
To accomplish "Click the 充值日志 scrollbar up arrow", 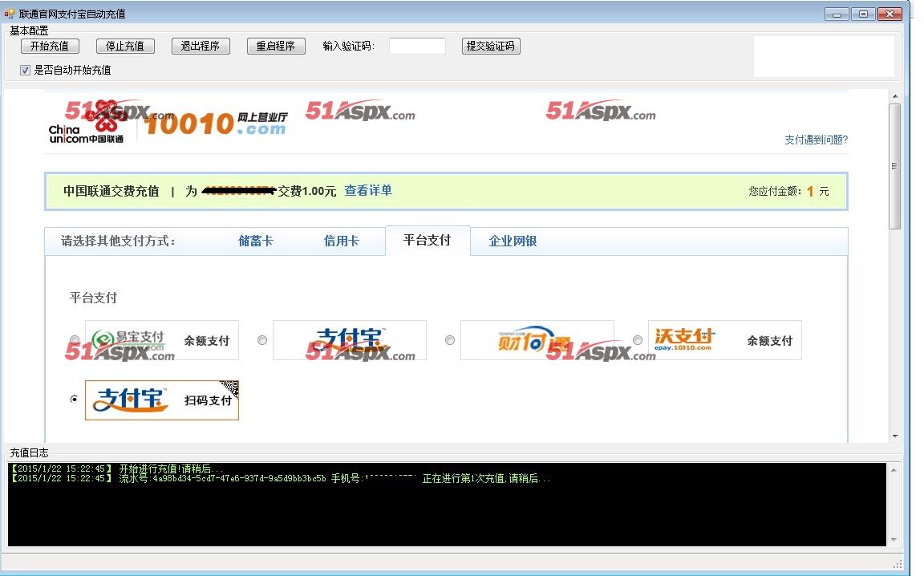I will (894, 470).
